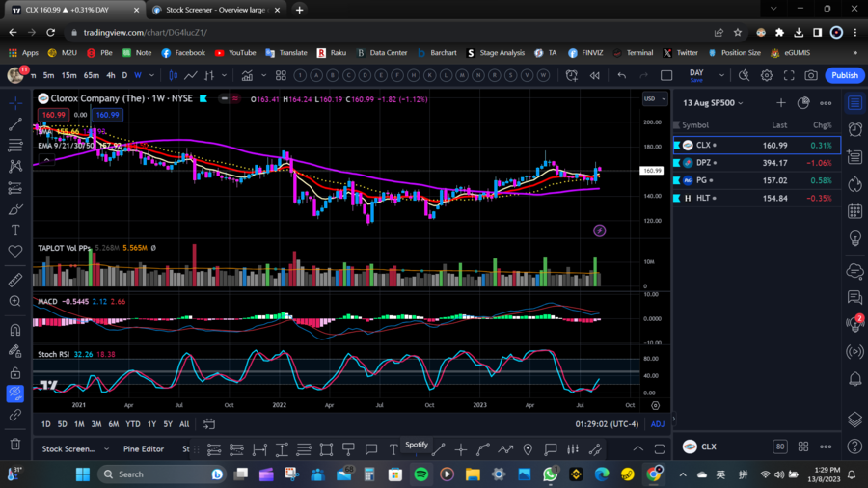Toggle the CLX flag in watchlist
The image size is (868, 488).
(677, 146)
